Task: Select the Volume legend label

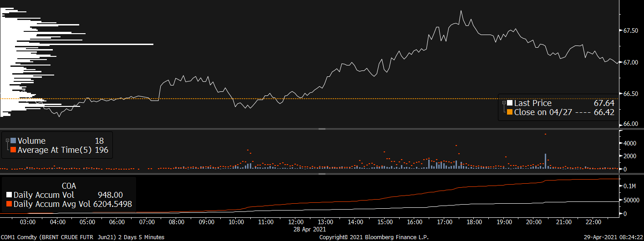Action: pyautogui.click(x=31, y=141)
